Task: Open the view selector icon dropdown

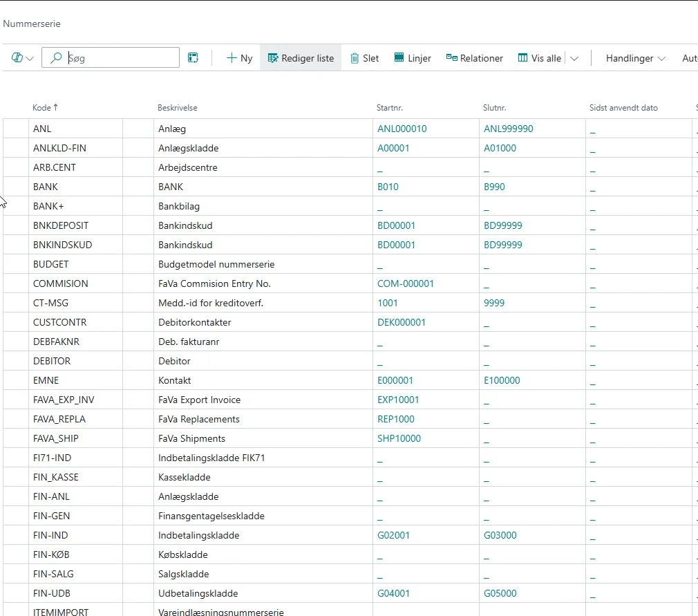Action: click(22, 58)
